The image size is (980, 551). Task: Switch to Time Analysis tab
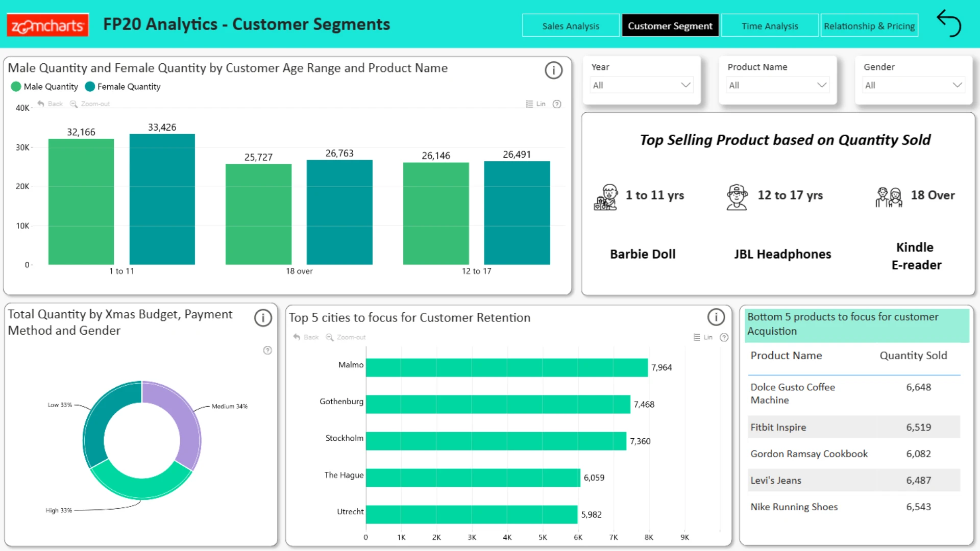tap(770, 26)
